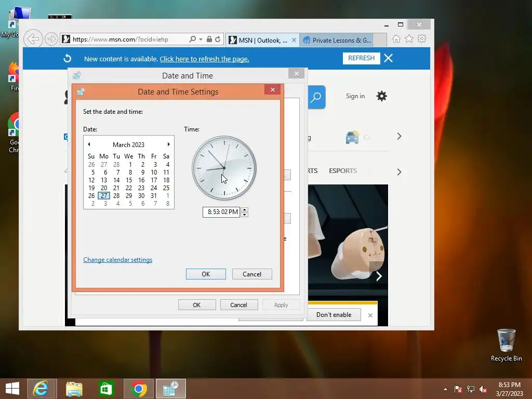The image size is (532, 399).
Task: Click the forward navigation arrow in browser
Action: coord(51,39)
